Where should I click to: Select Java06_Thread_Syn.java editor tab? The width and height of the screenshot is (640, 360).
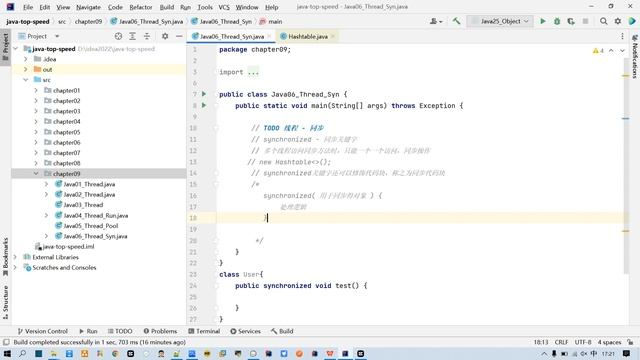click(231, 36)
